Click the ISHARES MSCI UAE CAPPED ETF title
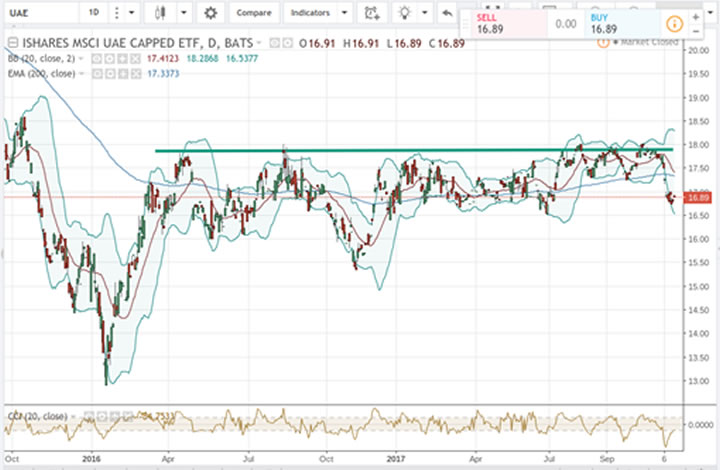The width and height of the screenshot is (720, 470). 138,43
